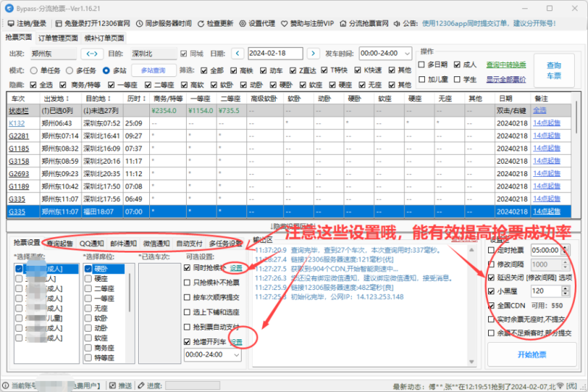Viewport: 588px width, 392px height.
Task: Swap departure and destination stations arrow button
Action: point(92,54)
